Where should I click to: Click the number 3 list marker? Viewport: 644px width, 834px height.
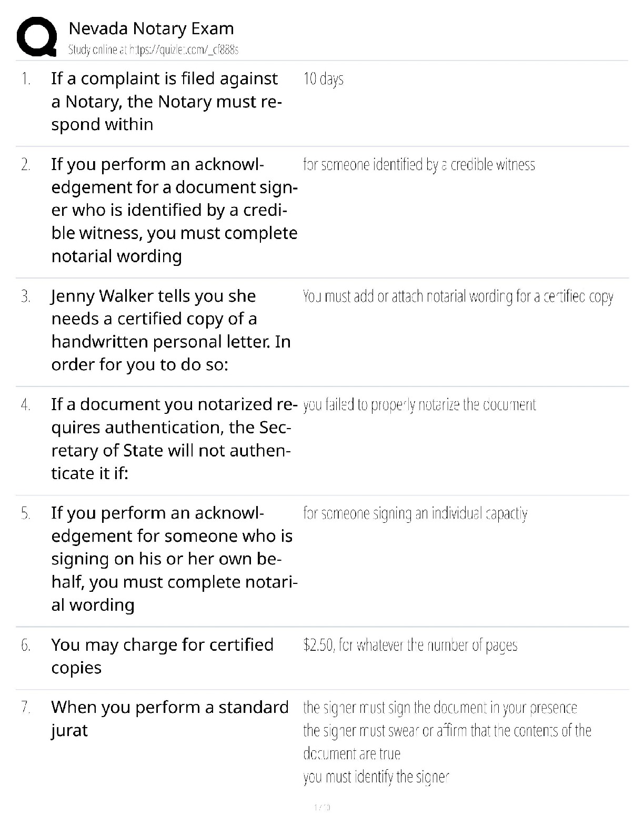pos(26,297)
